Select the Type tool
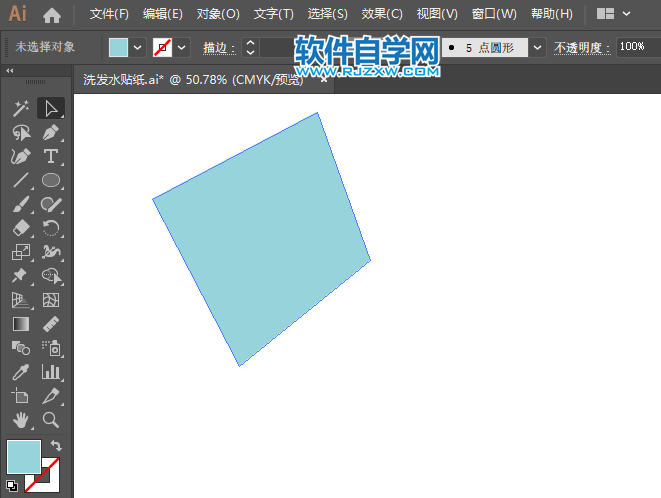The height and width of the screenshot is (498, 661). pyautogui.click(x=51, y=156)
